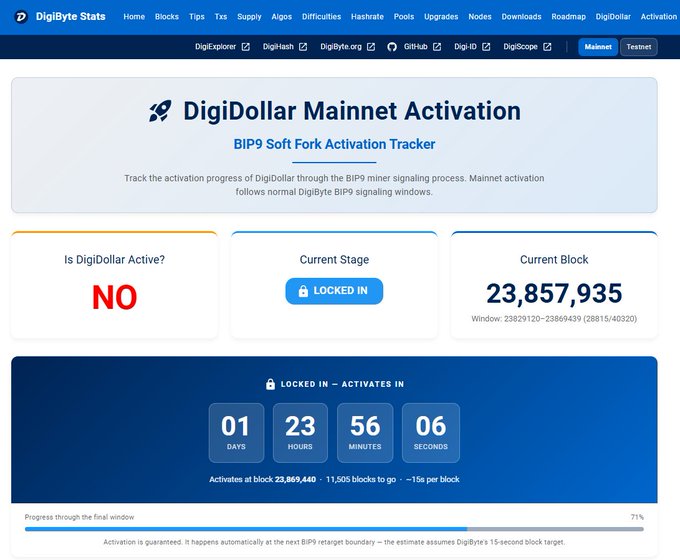Open the Tips page
Image resolution: width=680 pixels, height=560 pixels.
click(196, 17)
